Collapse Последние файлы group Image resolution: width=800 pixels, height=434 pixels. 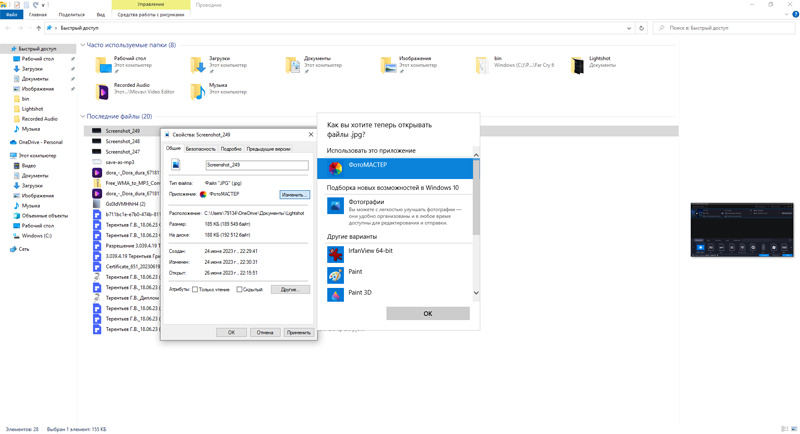click(x=83, y=116)
